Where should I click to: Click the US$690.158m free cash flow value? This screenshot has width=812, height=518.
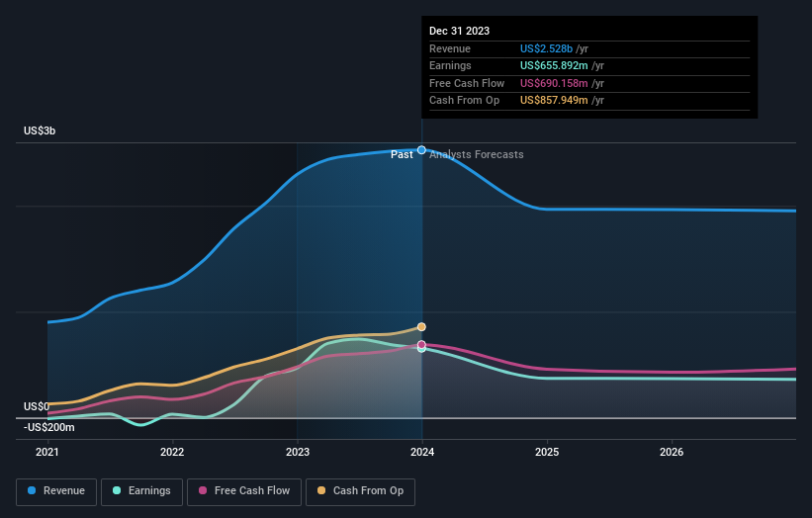554,83
